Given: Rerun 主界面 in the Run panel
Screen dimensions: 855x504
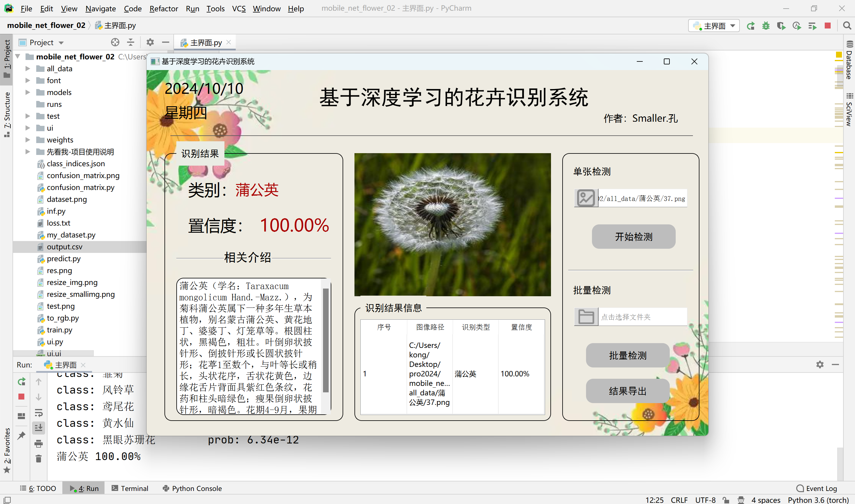Looking at the screenshot, I should click(21, 382).
